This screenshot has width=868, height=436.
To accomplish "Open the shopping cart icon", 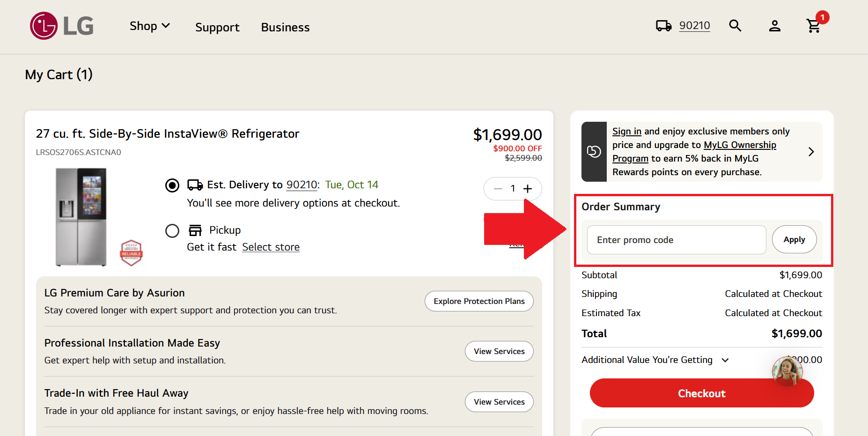I will pos(814,26).
